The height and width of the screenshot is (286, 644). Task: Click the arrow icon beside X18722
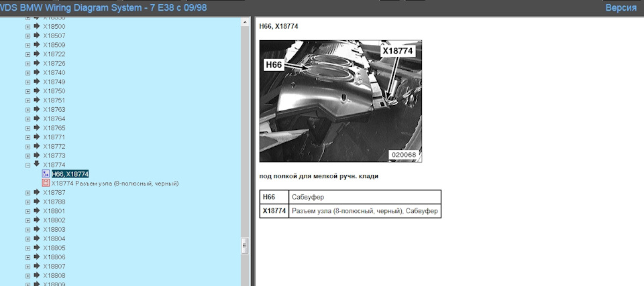click(x=36, y=54)
